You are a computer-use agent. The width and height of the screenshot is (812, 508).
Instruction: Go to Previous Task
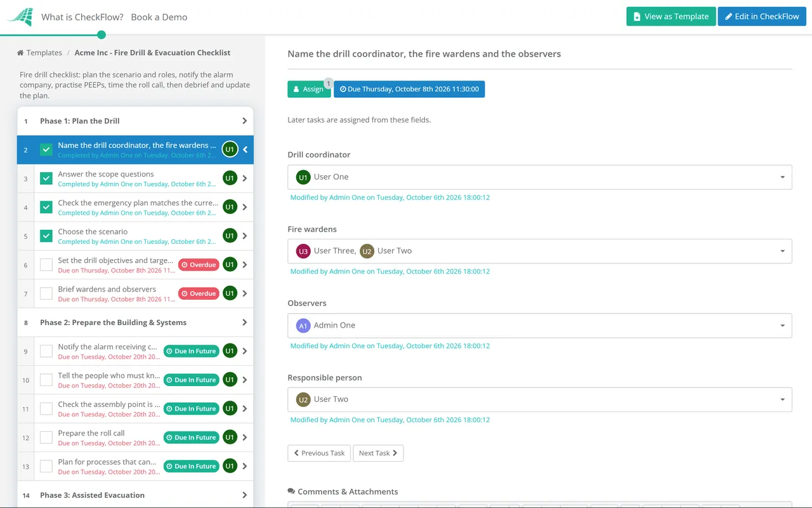319,453
